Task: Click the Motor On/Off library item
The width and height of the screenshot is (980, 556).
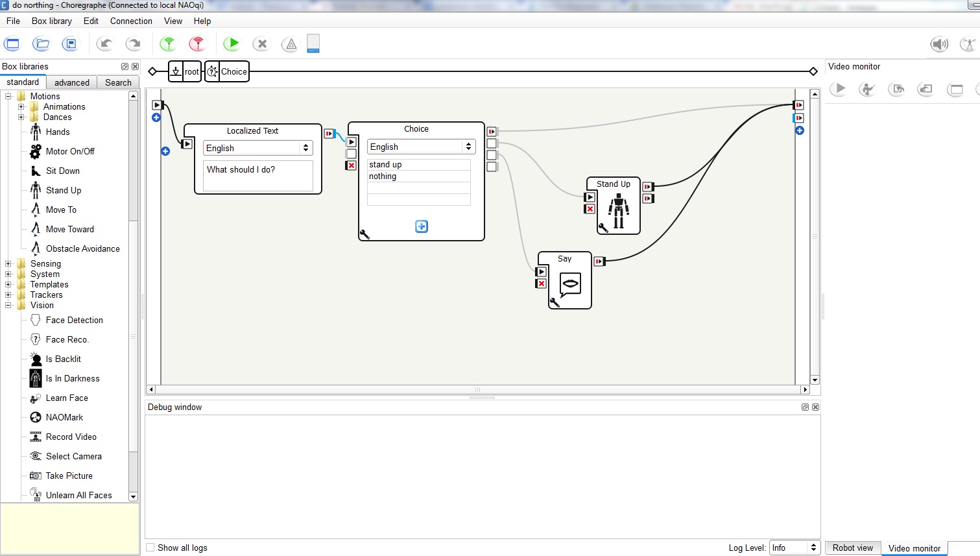Action: click(62, 151)
